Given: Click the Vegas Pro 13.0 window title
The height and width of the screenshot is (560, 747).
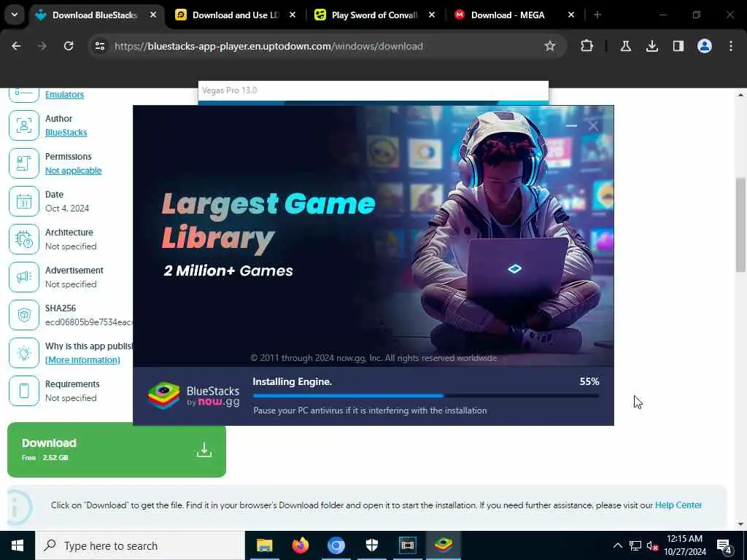Looking at the screenshot, I should pyautogui.click(x=230, y=90).
